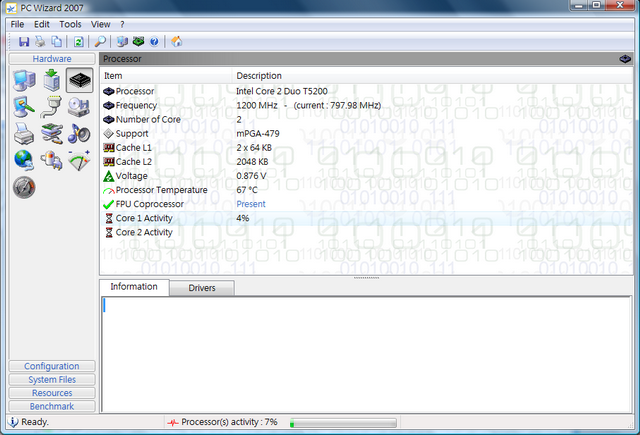Image resolution: width=640 pixels, height=435 pixels.
Task: Select the Support row
Action: pos(366,133)
